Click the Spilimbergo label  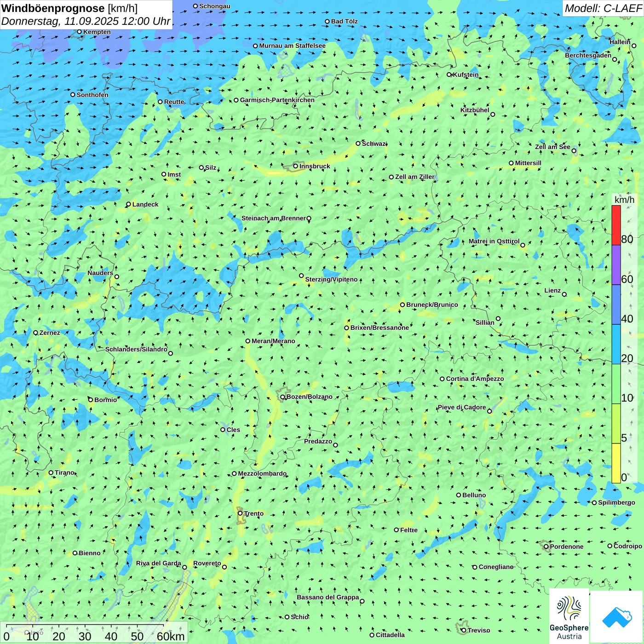pyautogui.click(x=616, y=502)
